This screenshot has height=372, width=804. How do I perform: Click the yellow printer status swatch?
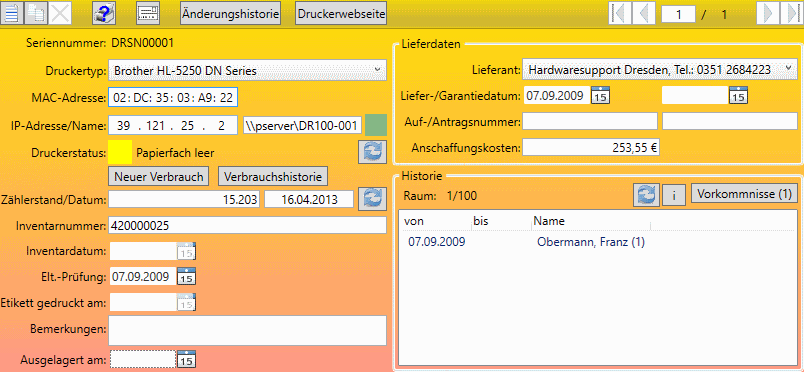point(120,152)
